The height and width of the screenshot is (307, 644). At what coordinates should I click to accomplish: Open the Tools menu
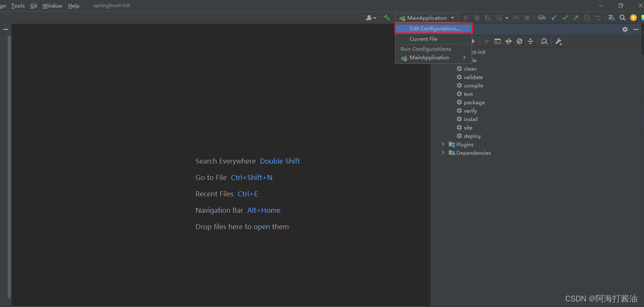pyautogui.click(x=18, y=5)
